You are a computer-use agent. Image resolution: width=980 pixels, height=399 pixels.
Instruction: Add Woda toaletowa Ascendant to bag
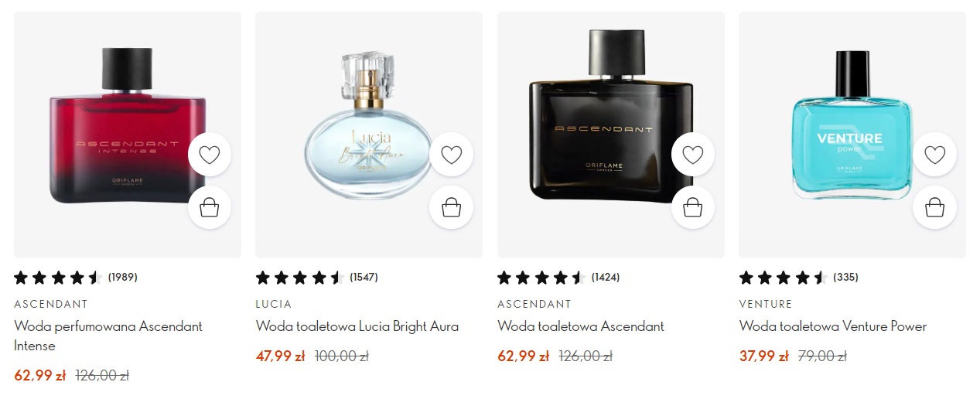693,207
